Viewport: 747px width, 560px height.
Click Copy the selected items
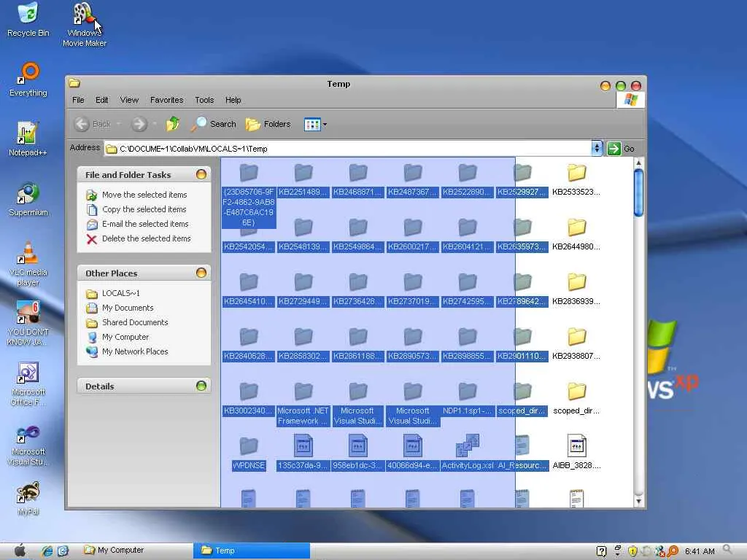pos(136,209)
